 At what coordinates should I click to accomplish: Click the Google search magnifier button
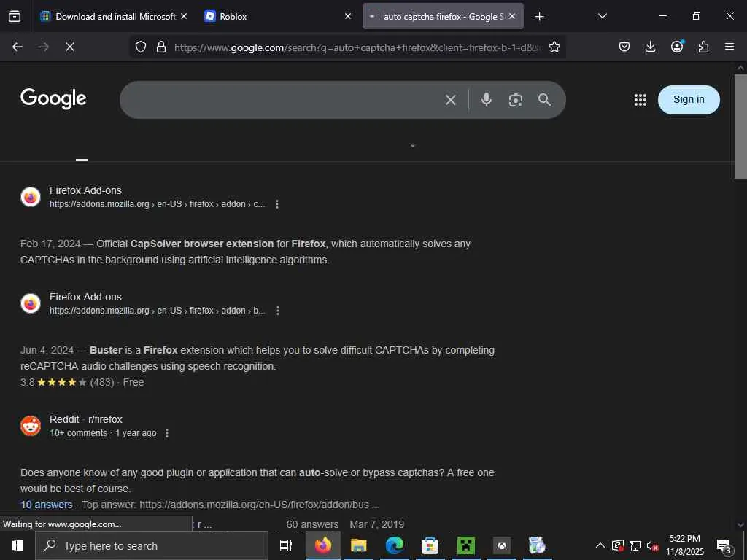[544, 99]
